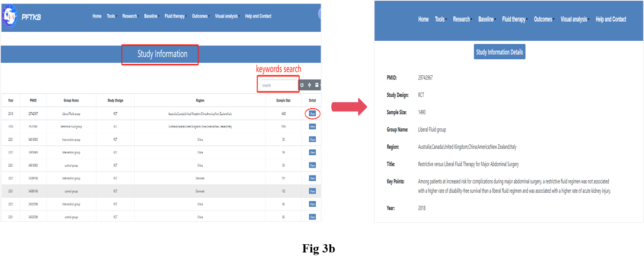The image size is (644, 267).
Task: Click the PFTKB logo icon
Action: [10, 16]
